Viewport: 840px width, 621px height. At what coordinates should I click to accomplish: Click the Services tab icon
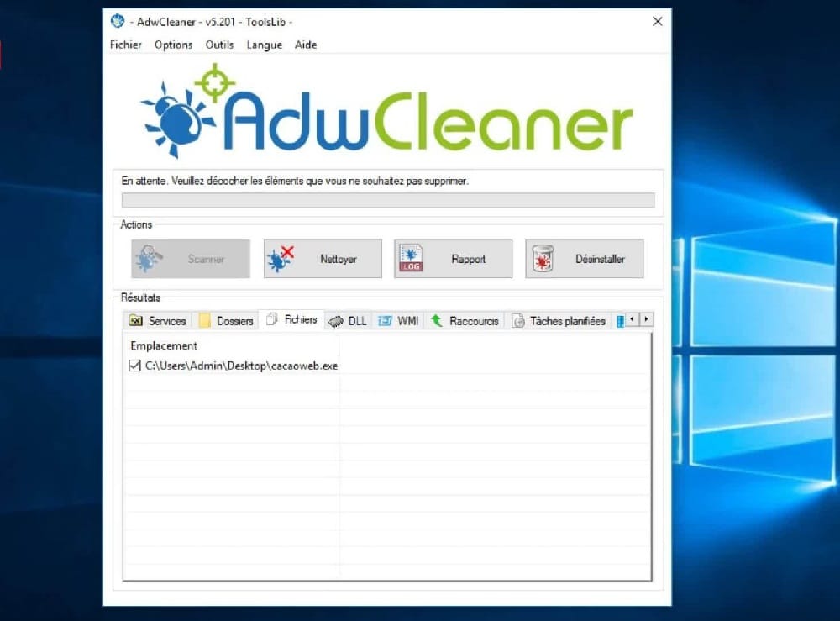(x=135, y=320)
